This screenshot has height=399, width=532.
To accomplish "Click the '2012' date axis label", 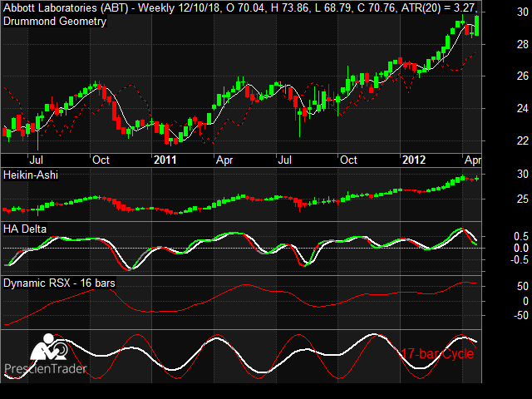I will point(414,160).
